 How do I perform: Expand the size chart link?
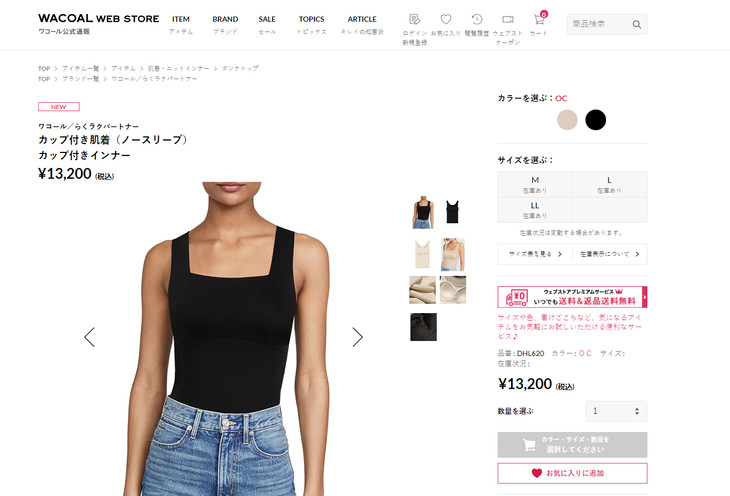point(535,254)
